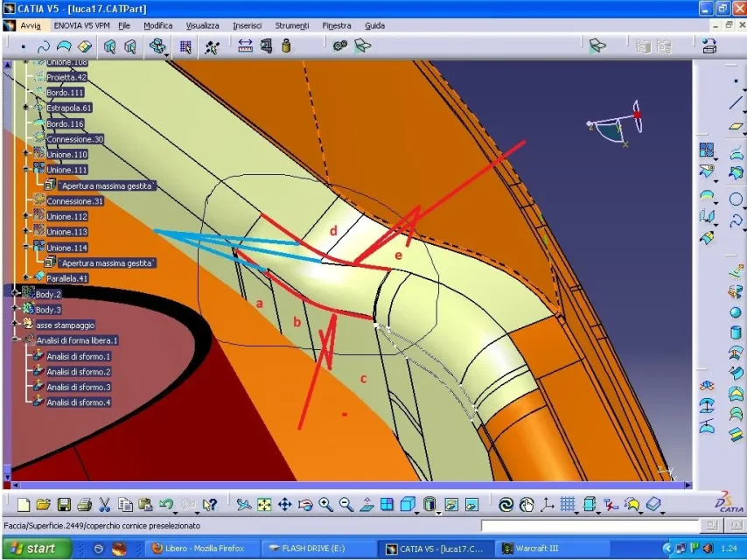
Task: Expand the Body.2 tree node
Action: coord(15,292)
